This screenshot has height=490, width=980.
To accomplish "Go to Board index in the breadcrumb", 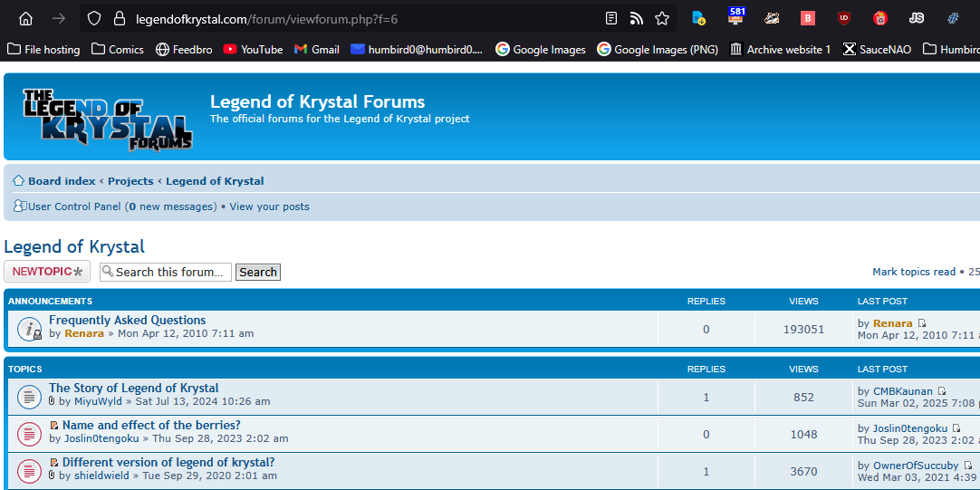I will 61,181.
